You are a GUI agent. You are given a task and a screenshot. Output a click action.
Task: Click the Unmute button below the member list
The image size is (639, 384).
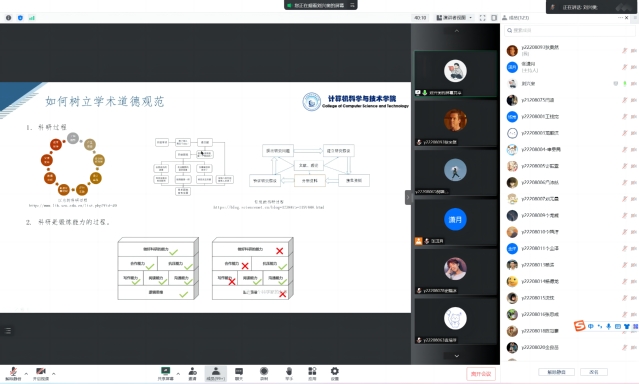click(x=556, y=372)
